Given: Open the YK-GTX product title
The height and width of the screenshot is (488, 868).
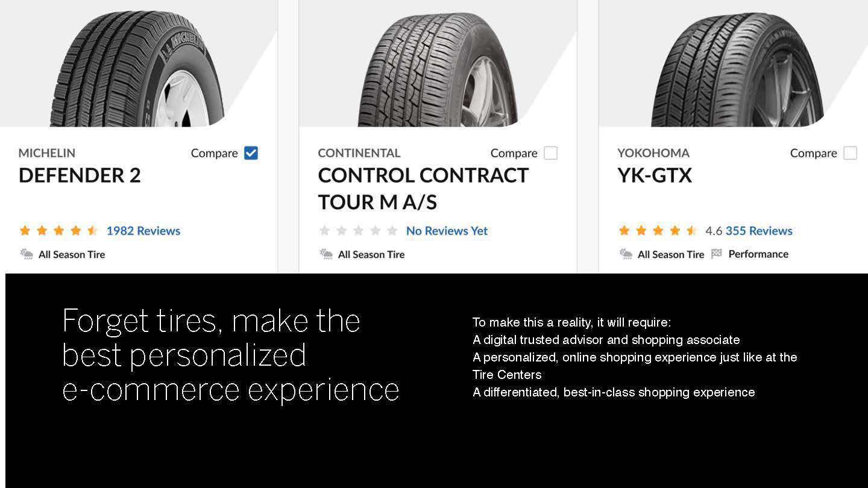Looking at the screenshot, I should pyautogui.click(x=655, y=175).
